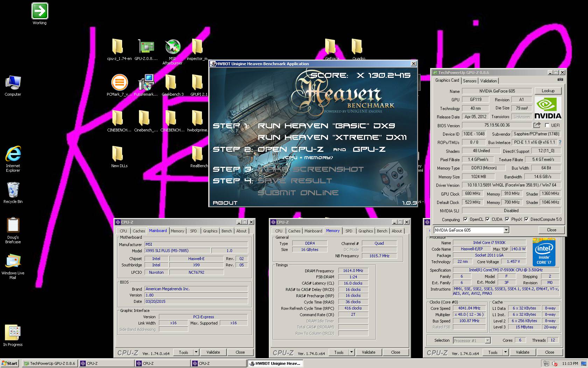Image resolution: width=588 pixels, height=368 pixels.
Task: Open the cpu-z_1.74-en folder
Action: click(x=118, y=46)
